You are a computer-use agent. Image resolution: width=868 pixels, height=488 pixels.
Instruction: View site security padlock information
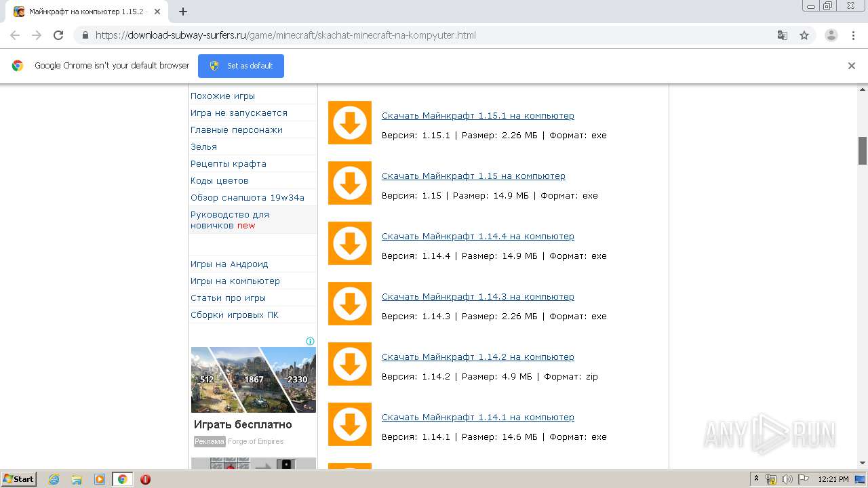point(85,35)
